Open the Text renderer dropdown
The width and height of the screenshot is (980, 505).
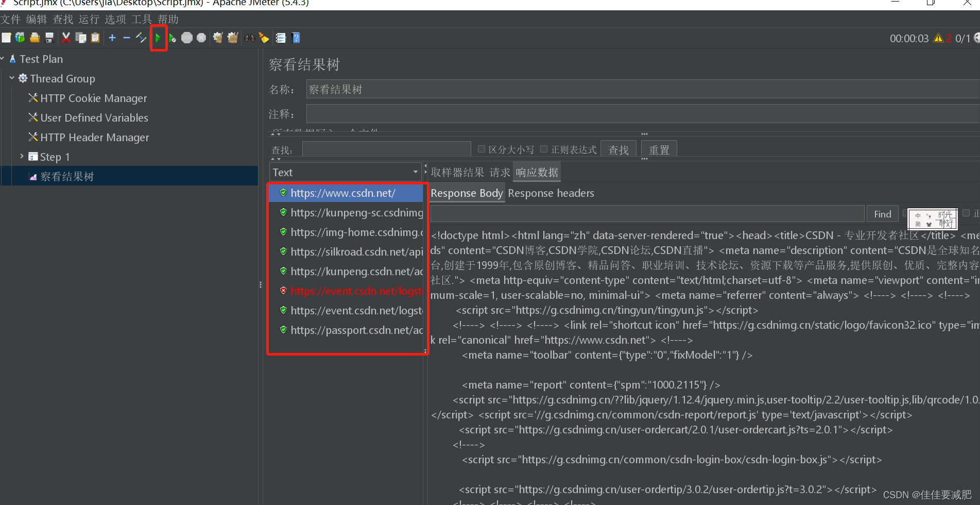pyautogui.click(x=345, y=172)
